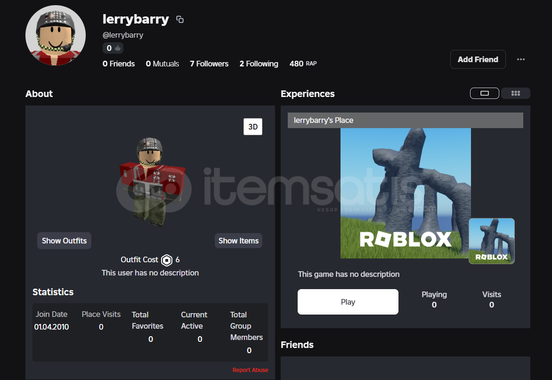View the 2 Following list
This screenshot has height=380, width=552.
pos(259,64)
